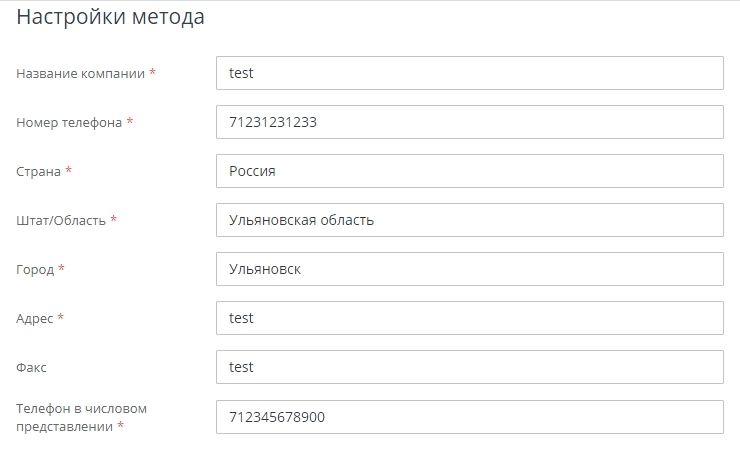Select the Факс input box
Viewport: 740px width, 451px height.
pyautogui.click(x=469, y=367)
